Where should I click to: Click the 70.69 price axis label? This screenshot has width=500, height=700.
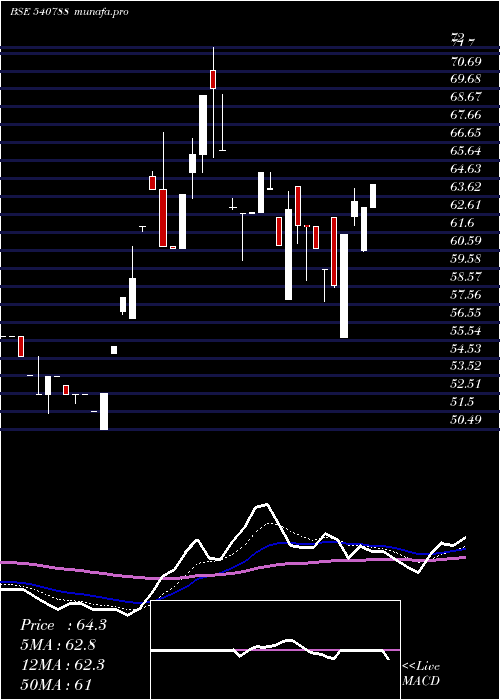(x=466, y=61)
